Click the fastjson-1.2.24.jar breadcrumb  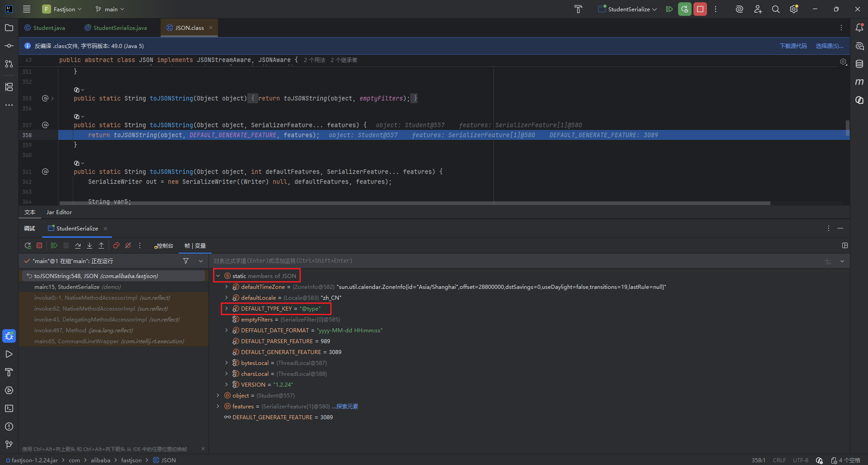tap(32, 460)
